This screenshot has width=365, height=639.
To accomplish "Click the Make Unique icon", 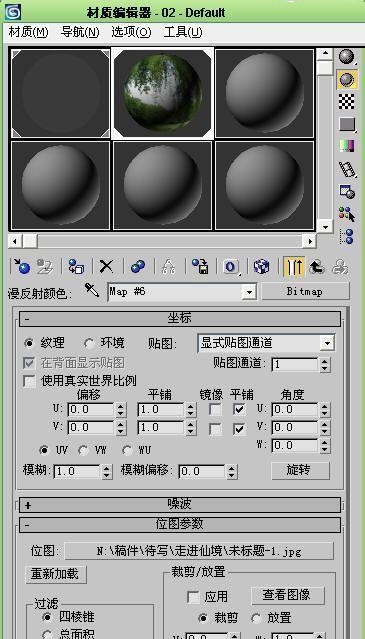I will point(169,267).
